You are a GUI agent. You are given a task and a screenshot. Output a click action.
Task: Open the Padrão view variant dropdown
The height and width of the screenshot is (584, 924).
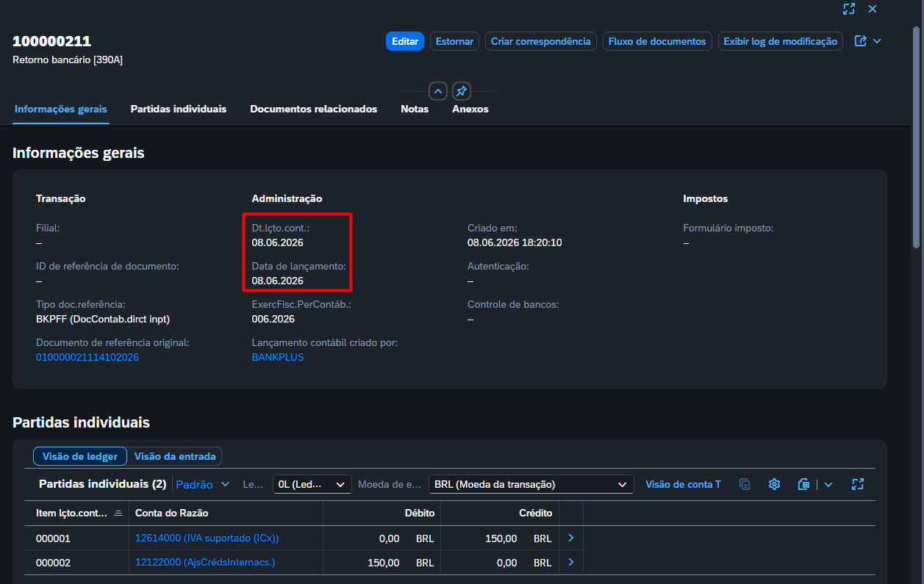pos(204,484)
